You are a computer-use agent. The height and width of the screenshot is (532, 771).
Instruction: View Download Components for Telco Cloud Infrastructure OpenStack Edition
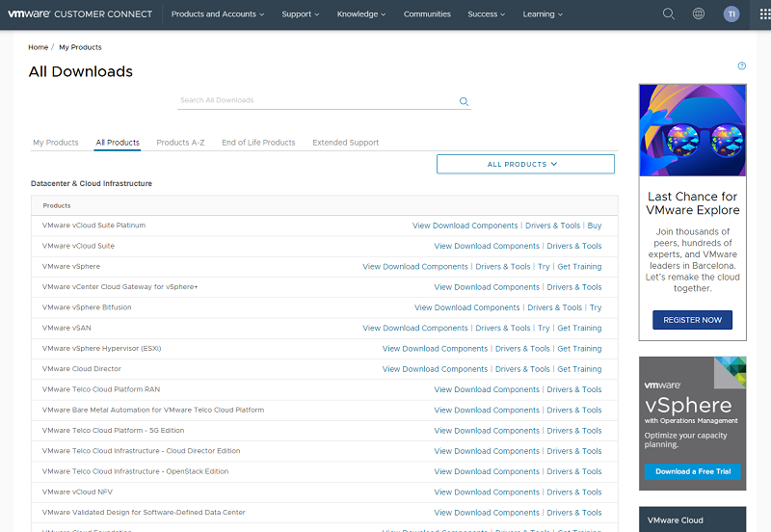click(x=487, y=471)
